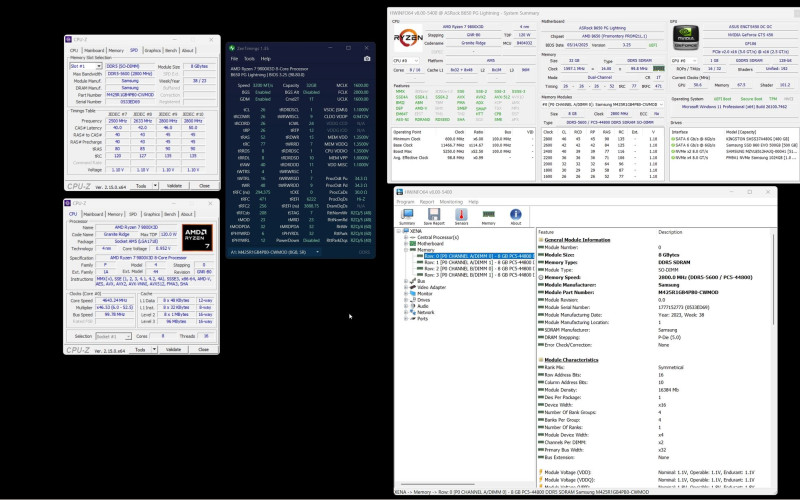Select the Ports tree item
Viewport: 800px width, 500px height.
(422, 318)
